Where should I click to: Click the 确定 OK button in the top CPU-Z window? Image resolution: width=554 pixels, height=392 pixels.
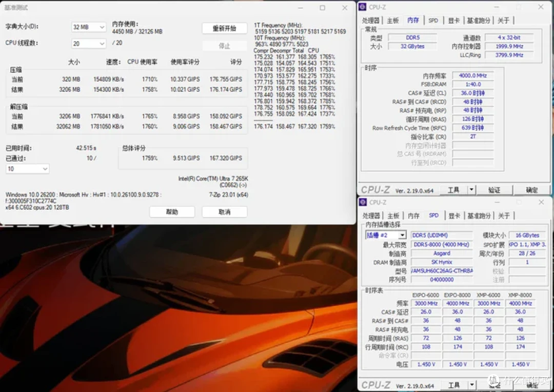point(532,190)
